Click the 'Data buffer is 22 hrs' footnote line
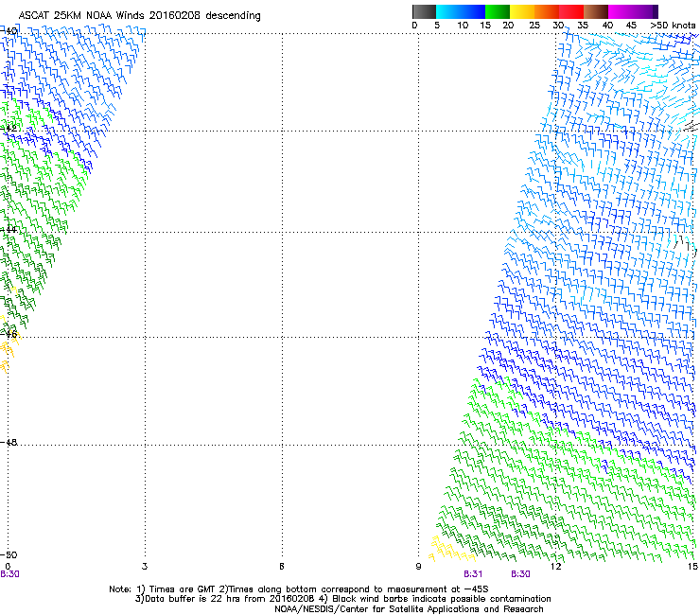 [342, 599]
